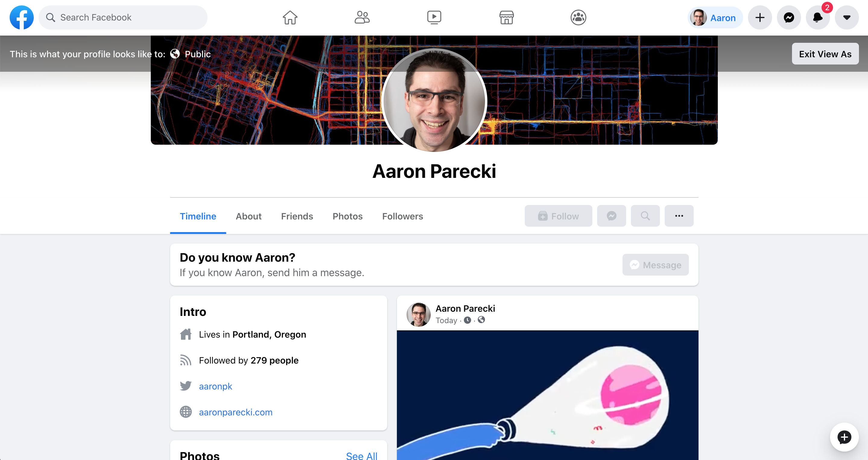Screen dimensions: 868x460
Task: Open the three-dots more options menu
Action: point(679,216)
